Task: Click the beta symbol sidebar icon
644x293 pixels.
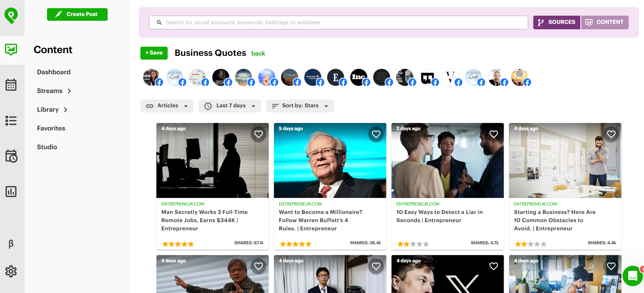Action: pyautogui.click(x=11, y=244)
